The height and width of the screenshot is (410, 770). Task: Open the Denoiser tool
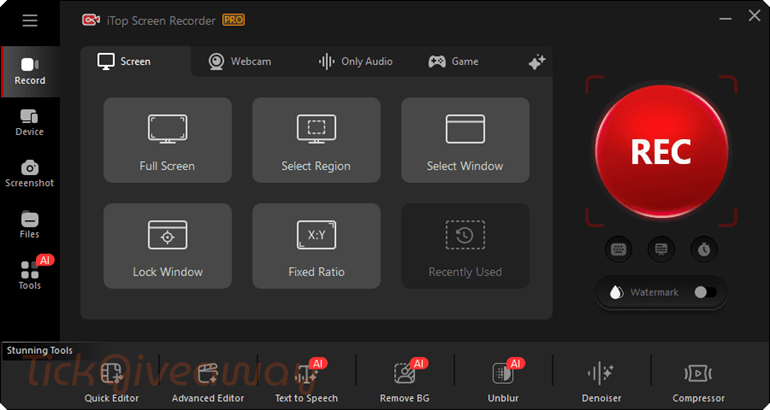(x=601, y=383)
